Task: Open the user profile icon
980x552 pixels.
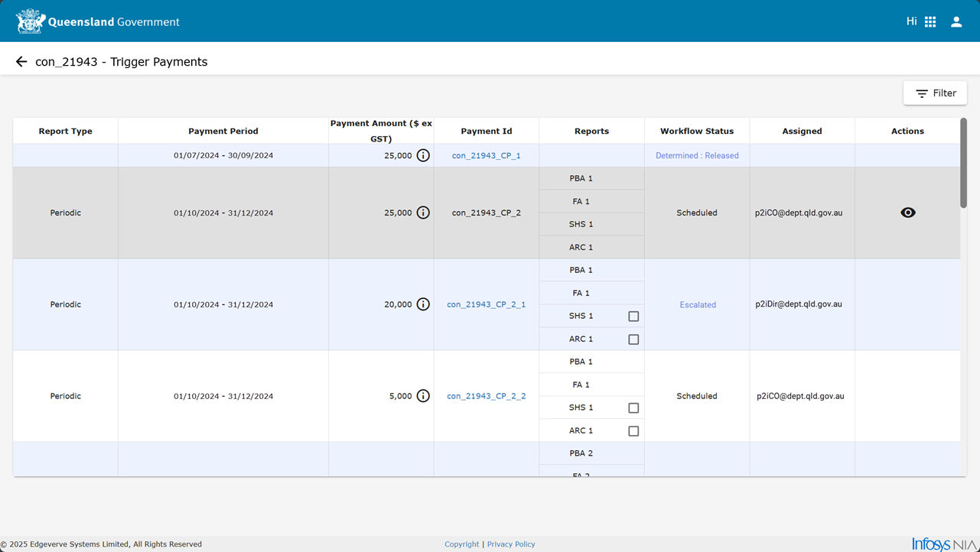Action: coord(956,22)
